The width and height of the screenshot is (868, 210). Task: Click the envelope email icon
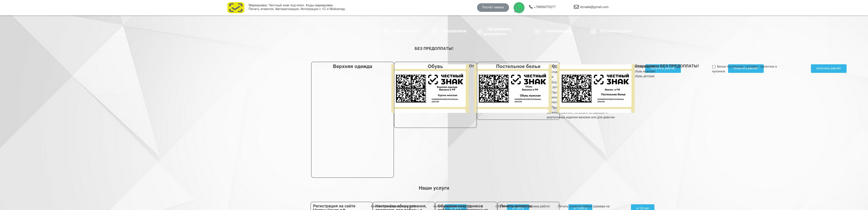pos(576,7)
